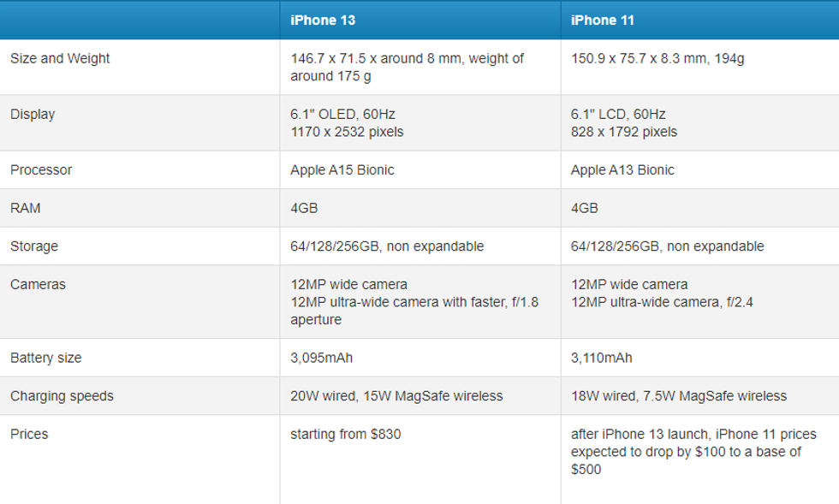Click the Apple A13 Bionic cell

tap(622, 169)
